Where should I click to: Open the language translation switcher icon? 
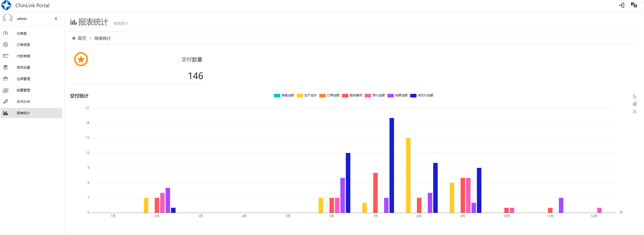[x=634, y=5]
